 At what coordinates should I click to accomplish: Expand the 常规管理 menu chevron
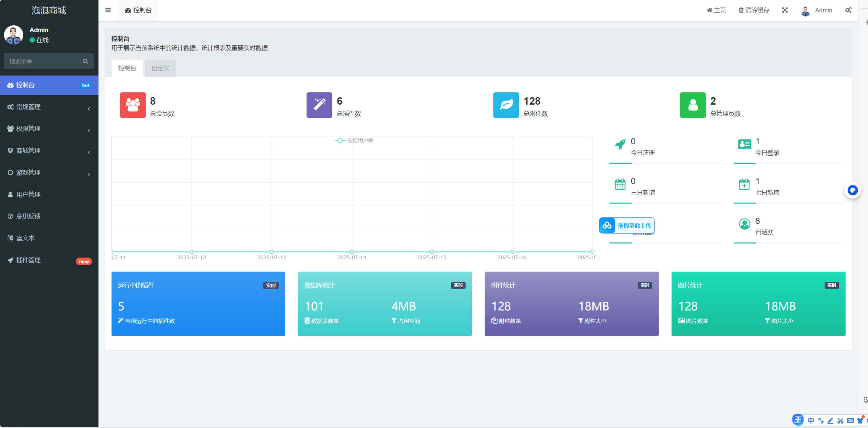click(x=89, y=109)
